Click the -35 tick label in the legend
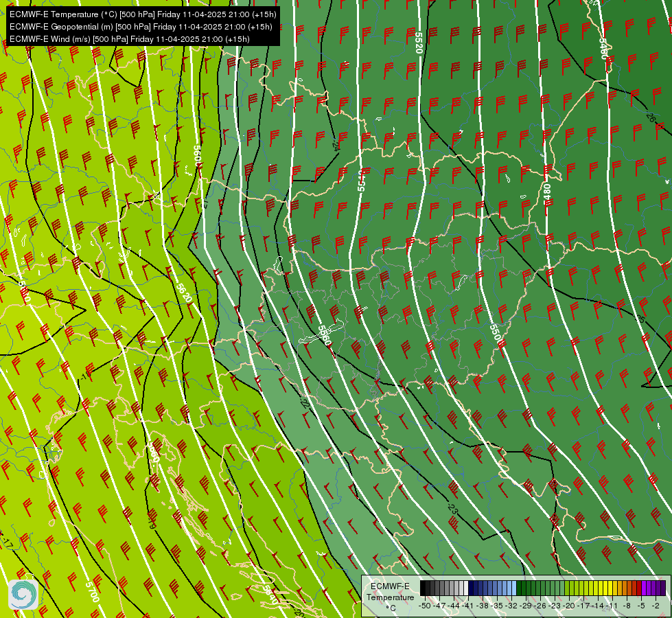 tap(497, 606)
